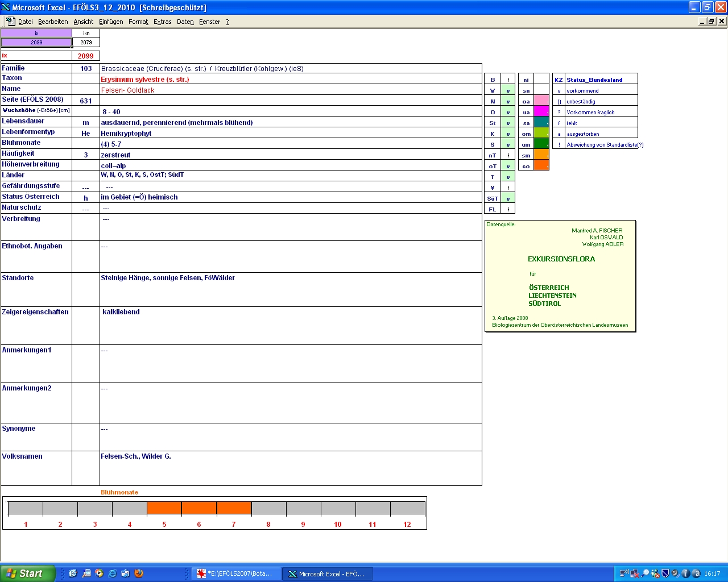Click the round "a" tray icon
Image resolution: width=728 pixels, height=582 pixels.
[696, 573]
